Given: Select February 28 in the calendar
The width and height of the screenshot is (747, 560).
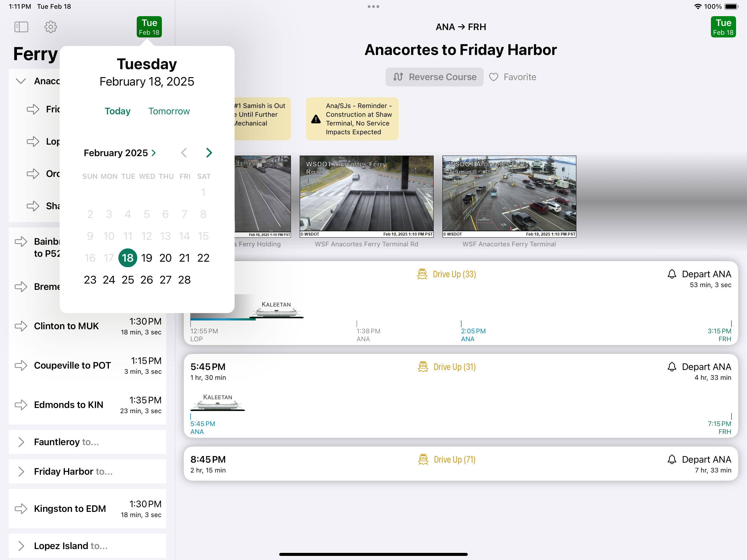Looking at the screenshot, I should [184, 280].
